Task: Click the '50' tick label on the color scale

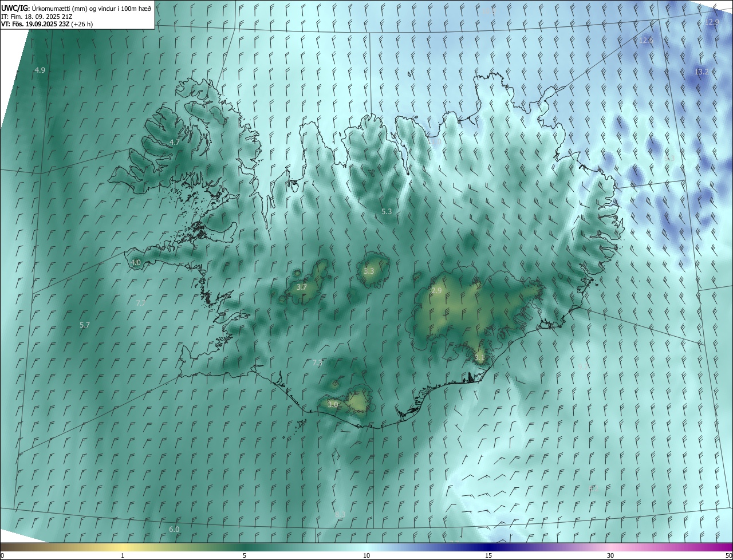Action: pos(728,555)
